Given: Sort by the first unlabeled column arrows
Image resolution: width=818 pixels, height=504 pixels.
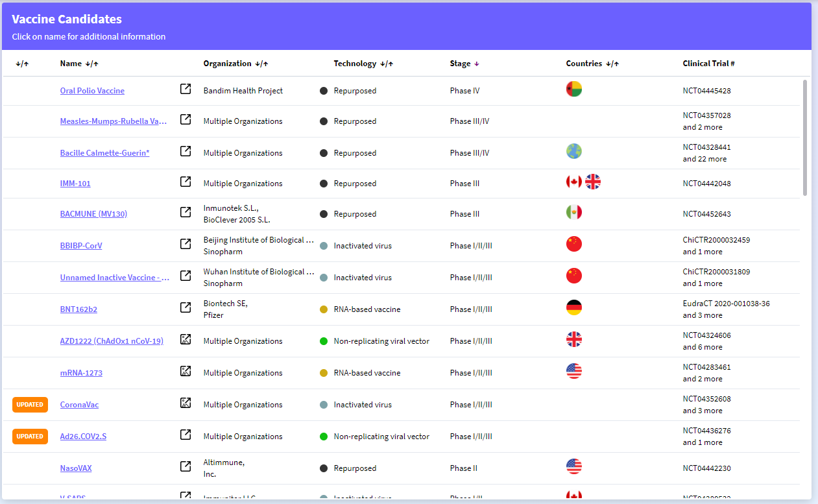Looking at the screenshot, I should pyautogui.click(x=23, y=64).
